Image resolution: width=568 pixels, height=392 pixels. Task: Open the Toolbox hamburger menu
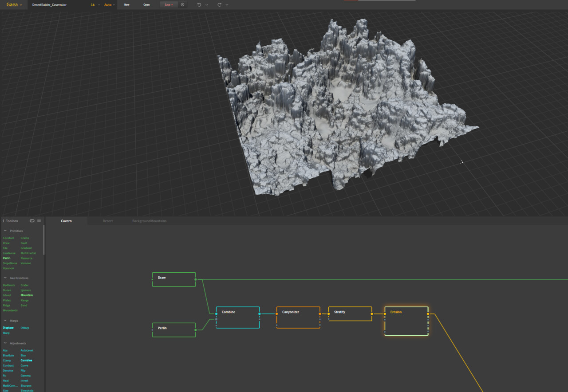[39, 220]
